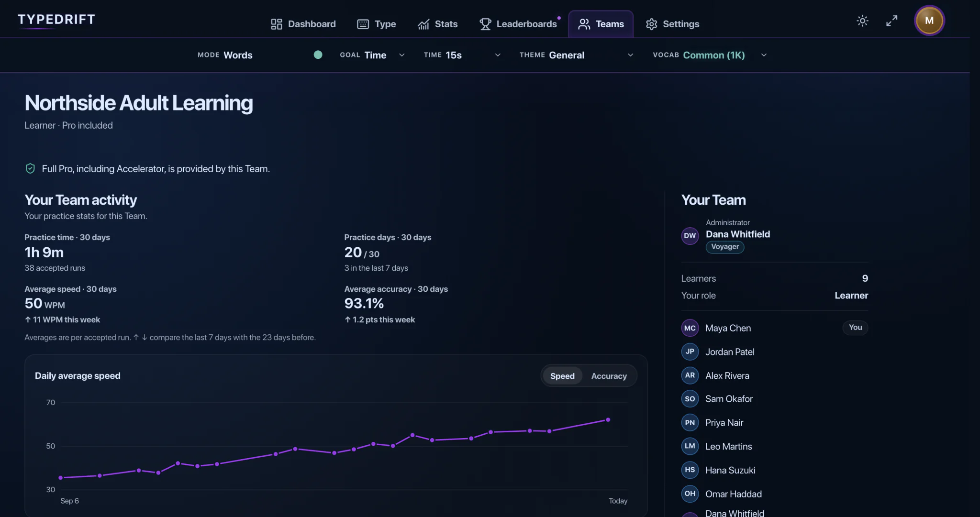Click the last data point on chart
Screen dimensions: 980x517
pyautogui.click(x=608, y=420)
